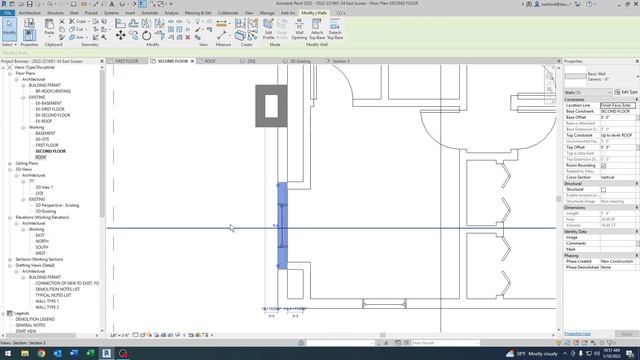Click the Align tool
640x360 pixels.
120,23
